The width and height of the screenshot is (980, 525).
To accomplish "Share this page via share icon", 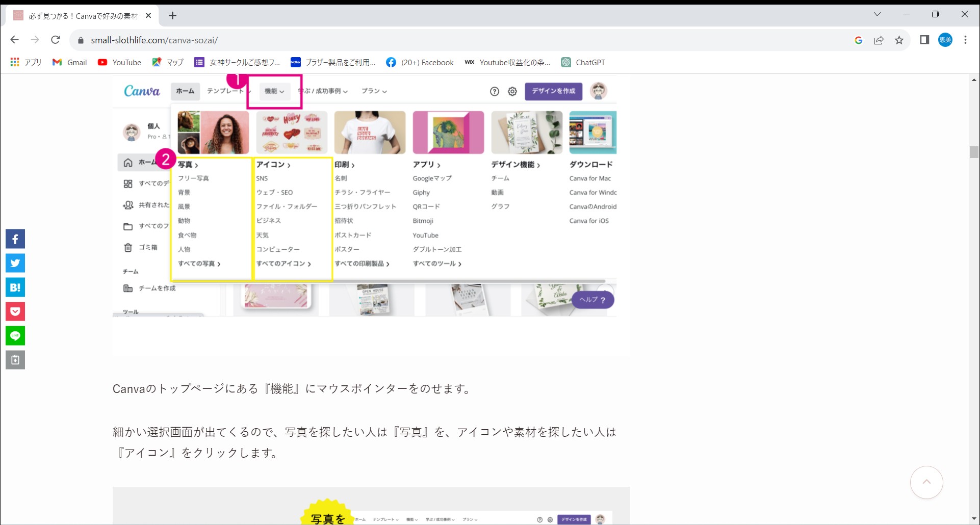I will pyautogui.click(x=879, y=40).
